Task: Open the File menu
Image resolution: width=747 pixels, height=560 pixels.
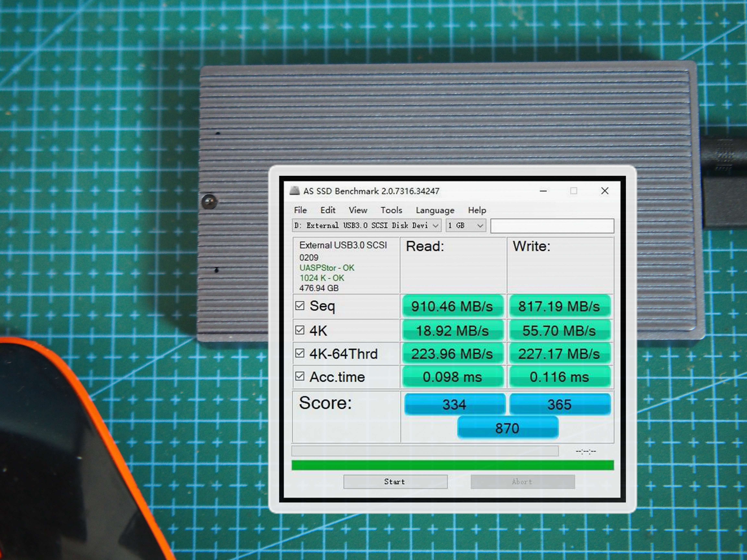Action: click(300, 210)
